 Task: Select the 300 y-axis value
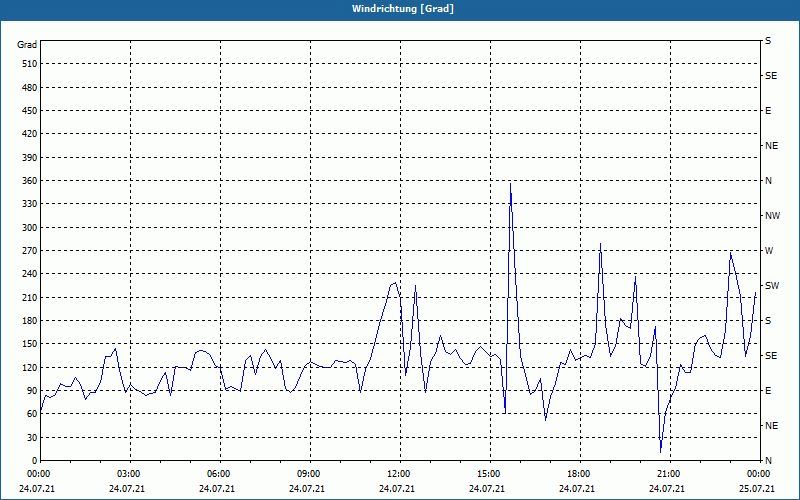click(x=30, y=228)
